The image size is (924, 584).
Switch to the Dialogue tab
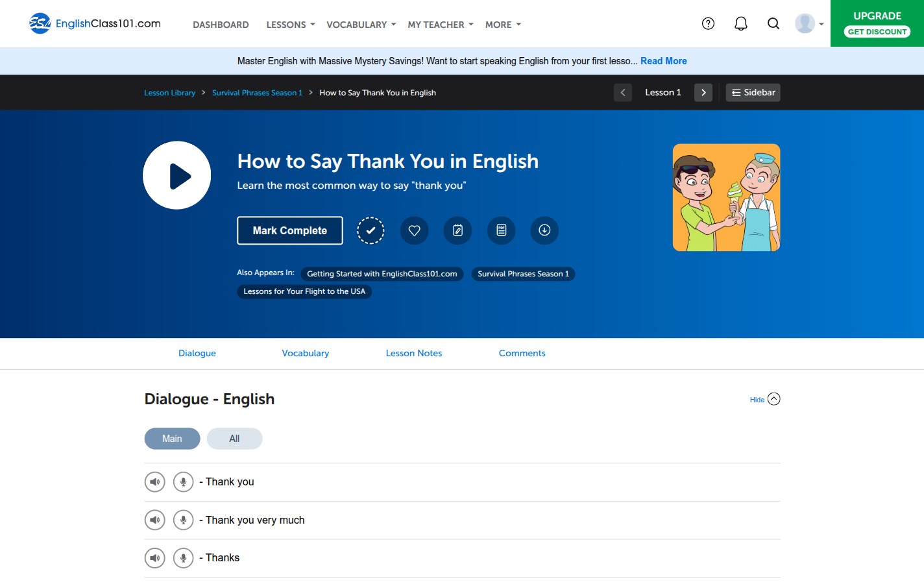point(197,353)
